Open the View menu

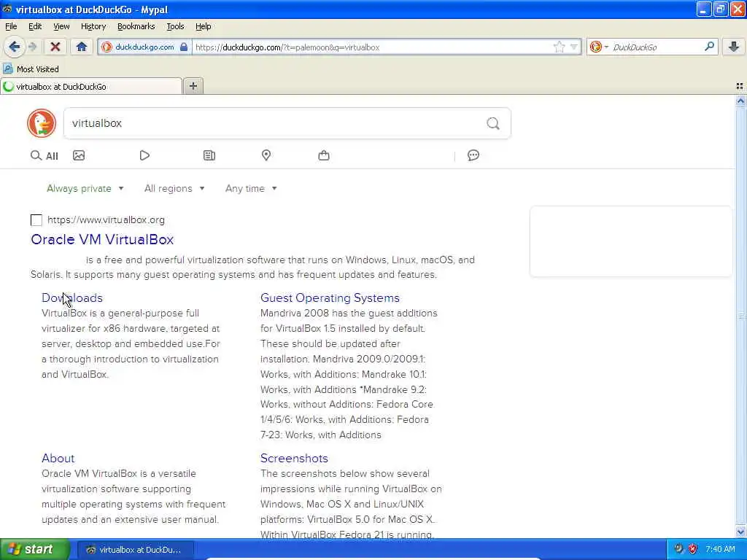61,26
